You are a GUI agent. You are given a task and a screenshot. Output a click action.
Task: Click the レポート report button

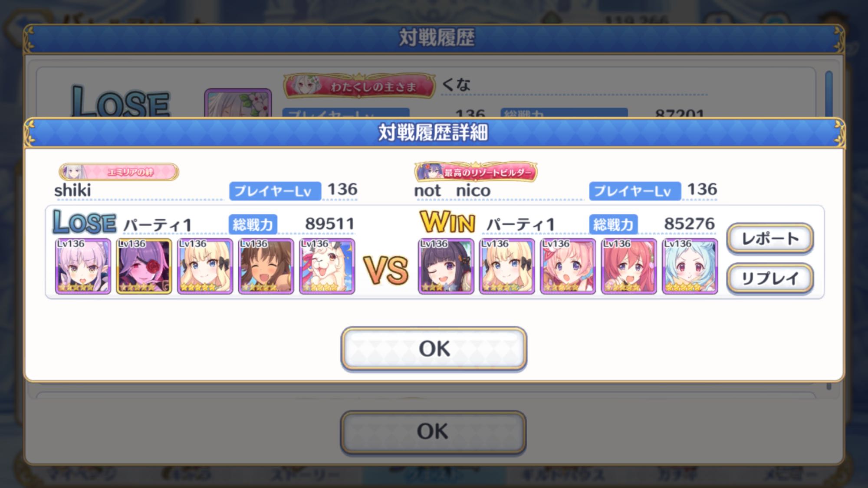tap(770, 239)
